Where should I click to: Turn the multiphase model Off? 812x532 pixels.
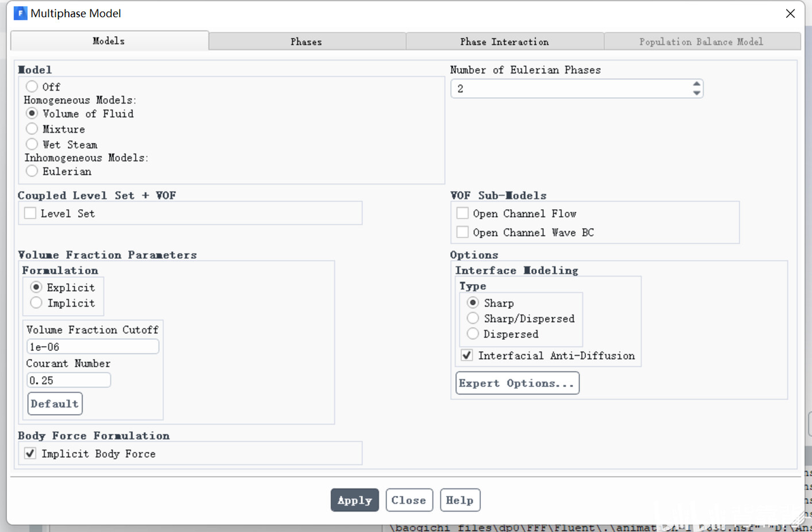(32, 87)
